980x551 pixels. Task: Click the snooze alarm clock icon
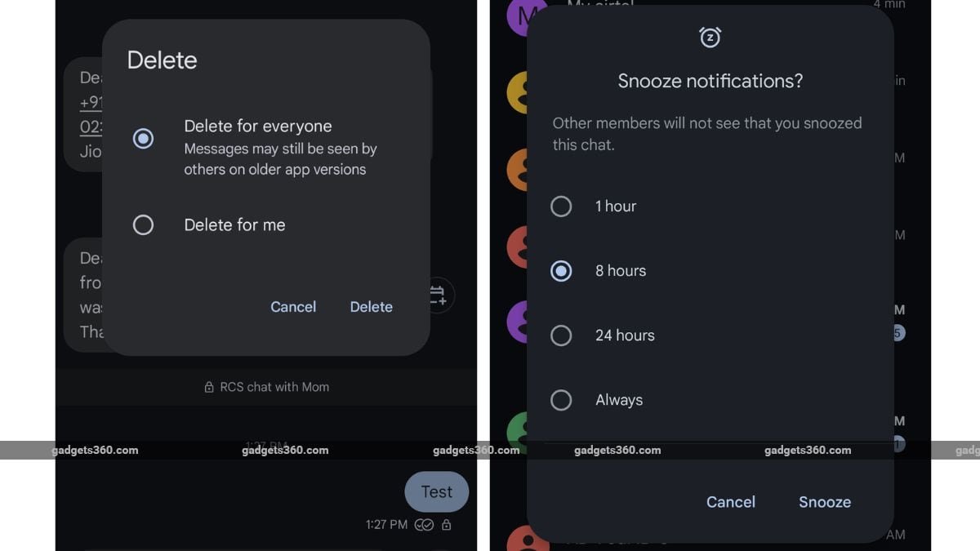710,37
